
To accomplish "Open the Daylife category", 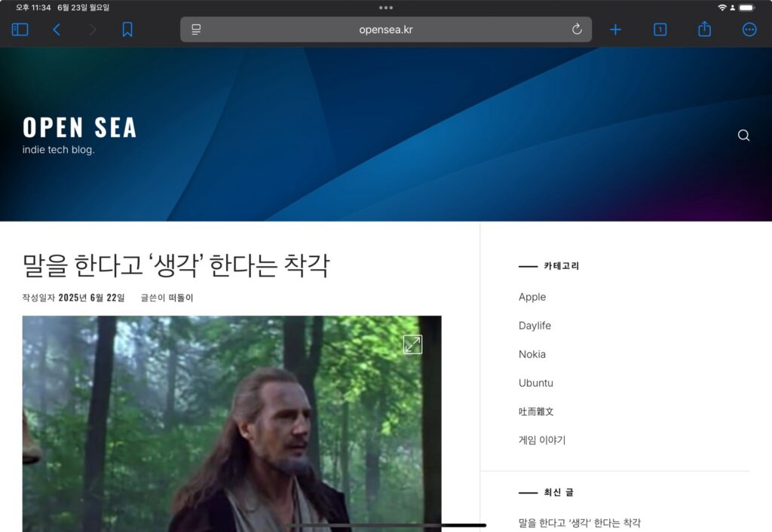I will point(535,326).
